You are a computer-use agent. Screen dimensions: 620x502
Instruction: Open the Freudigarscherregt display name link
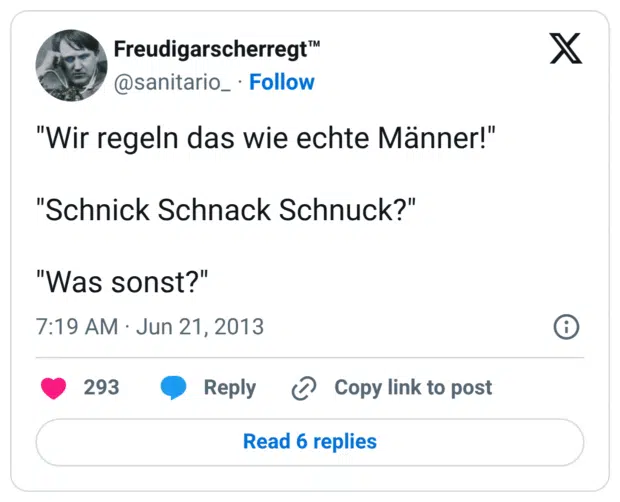click(x=208, y=49)
